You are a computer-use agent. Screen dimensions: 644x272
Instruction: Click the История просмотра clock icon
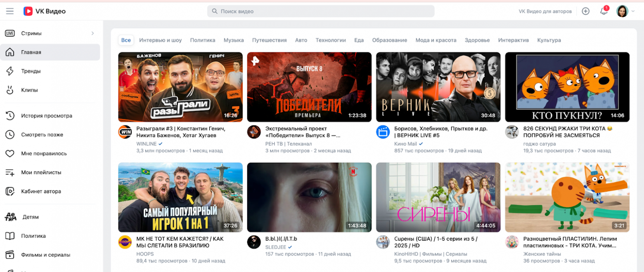(x=10, y=116)
